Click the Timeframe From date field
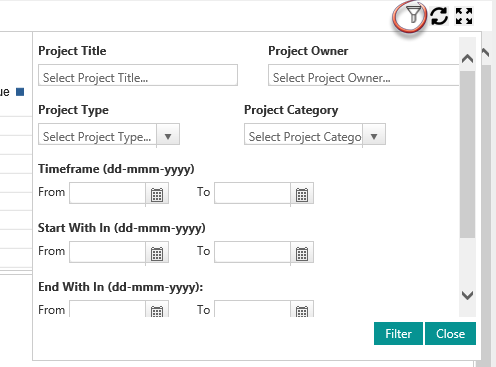 (x=107, y=193)
